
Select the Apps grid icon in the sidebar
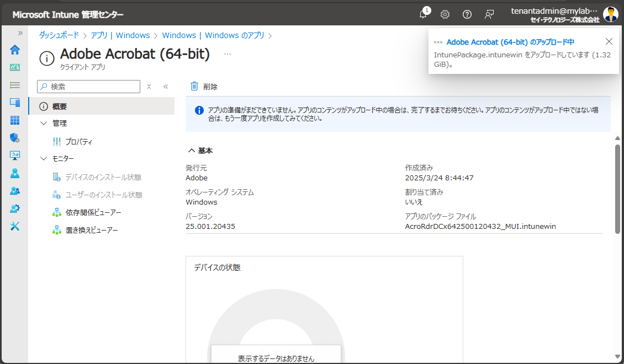tap(15, 120)
